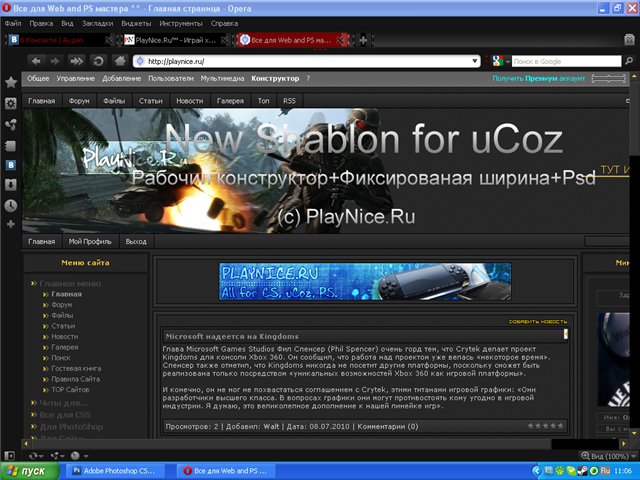This screenshot has height=480, width=640.
Task: Open the Управление admin menu
Action: tap(76, 78)
